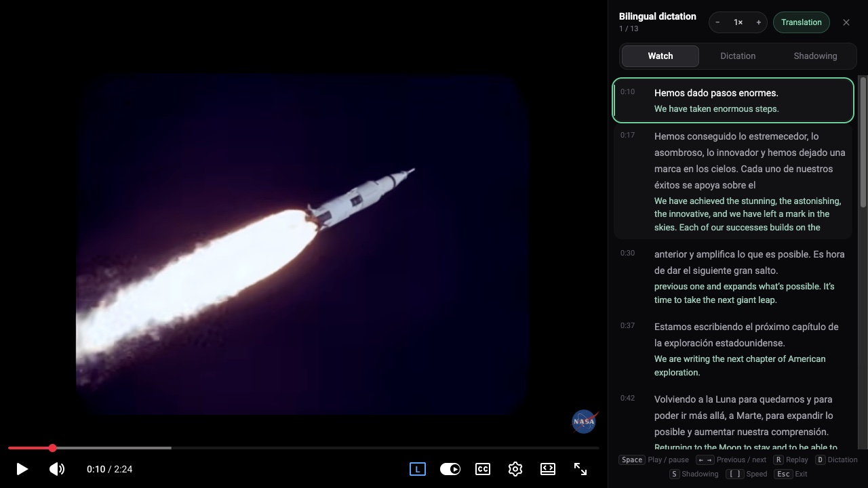Screen dimensions: 868x488
Task: Click the R Replay shortcut hint
Action: [791, 460]
